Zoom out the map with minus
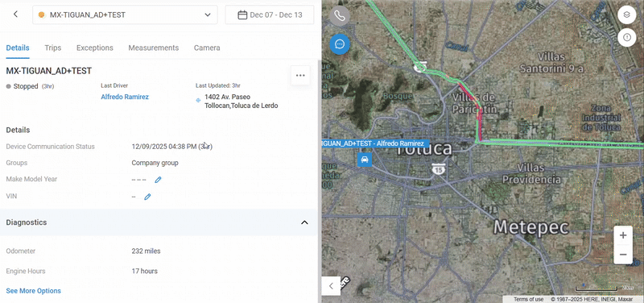 coord(623,255)
